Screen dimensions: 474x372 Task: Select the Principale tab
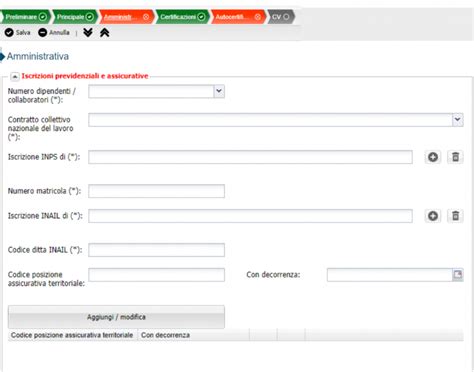(x=75, y=17)
